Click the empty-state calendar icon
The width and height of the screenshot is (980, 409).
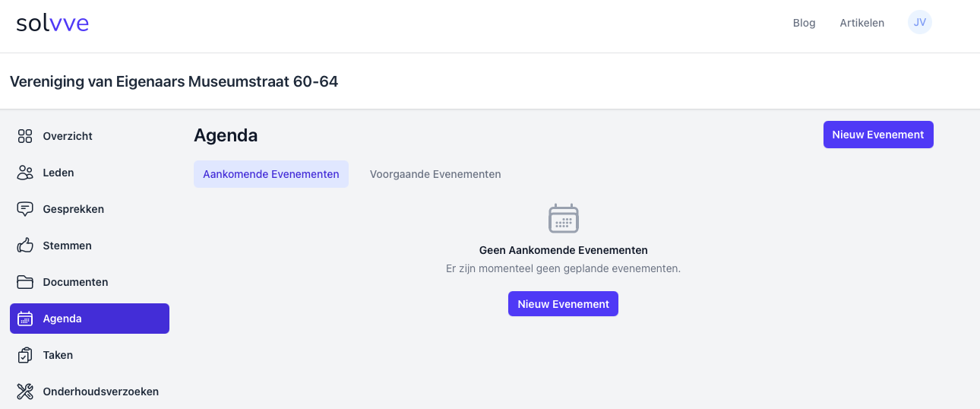tap(564, 218)
